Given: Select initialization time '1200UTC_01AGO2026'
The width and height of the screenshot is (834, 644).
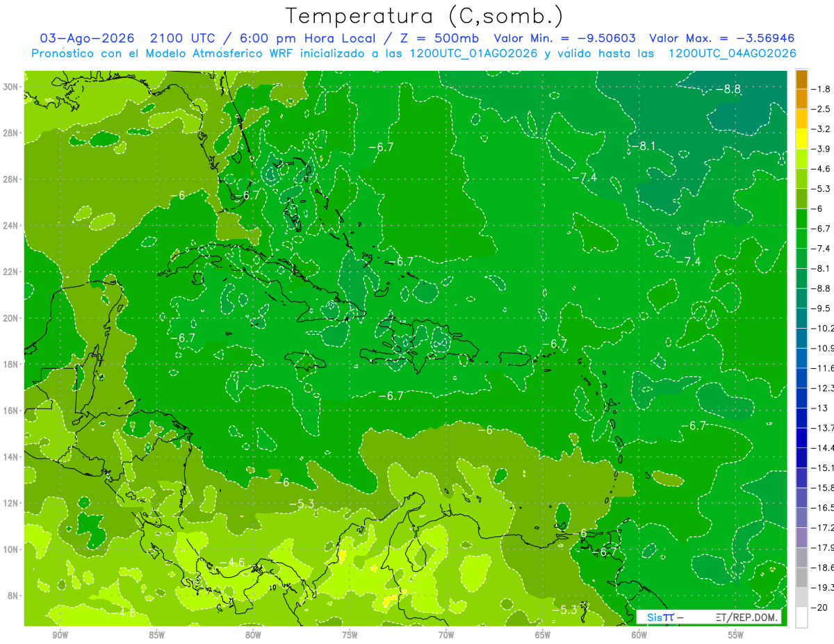Looking at the screenshot, I should point(472,53).
